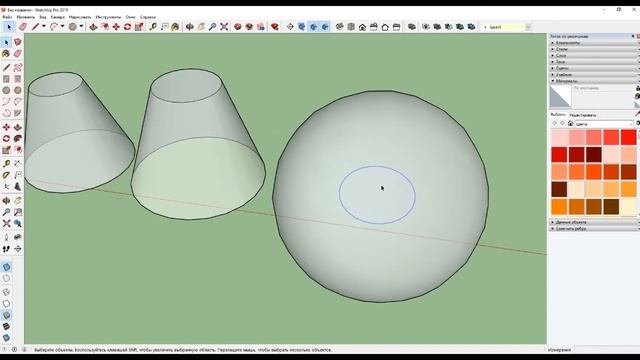Click Zoom Extents in top toolbar
The width and height of the screenshot is (640, 360).
point(224,27)
